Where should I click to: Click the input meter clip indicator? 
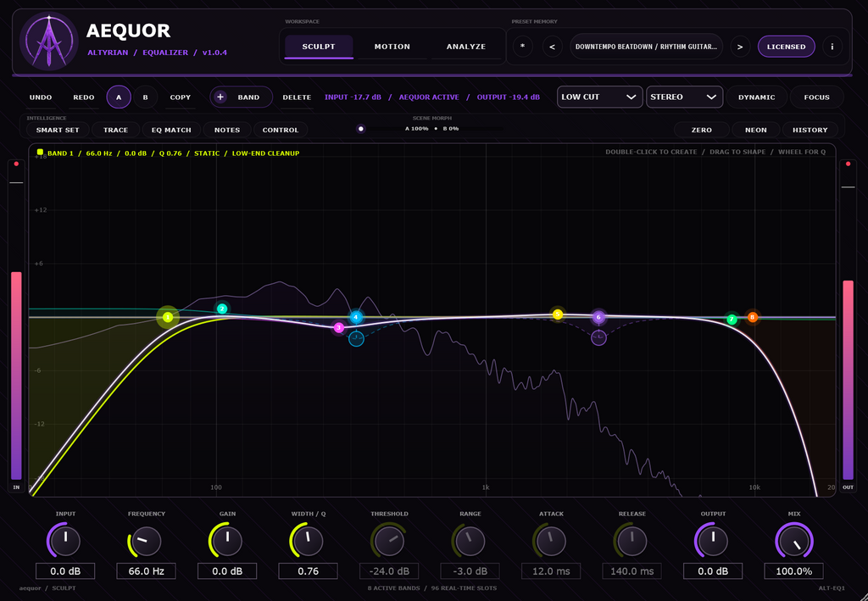click(16, 164)
